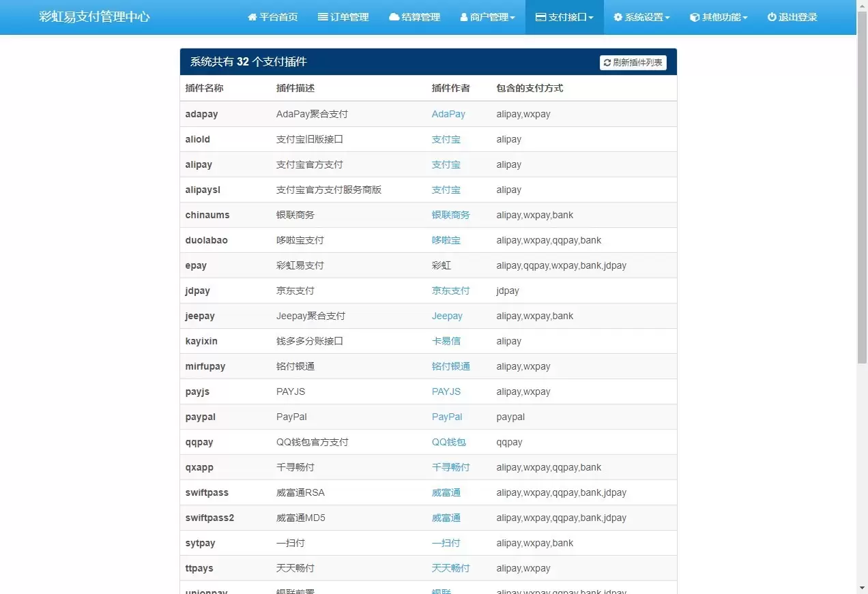Select the duolabao plugin name cell
The height and width of the screenshot is (594, 868).
click(206, 240)
